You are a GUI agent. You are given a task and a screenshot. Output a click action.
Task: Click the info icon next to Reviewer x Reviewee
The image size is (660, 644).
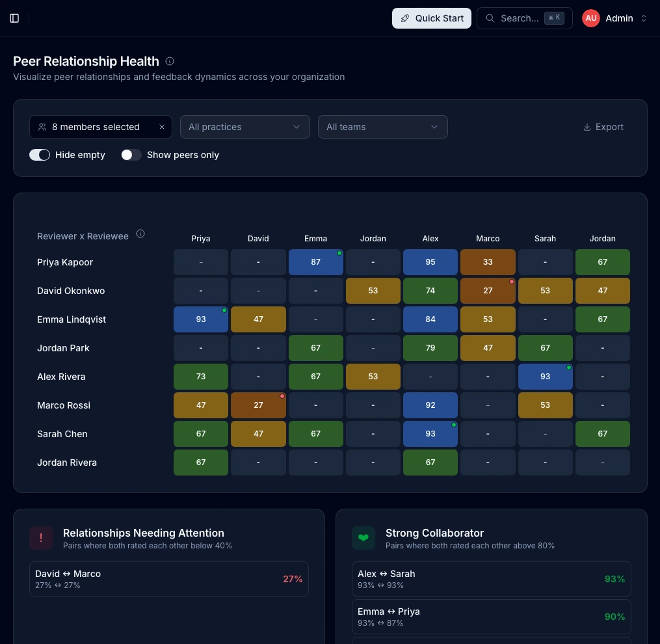click(140, 234)
